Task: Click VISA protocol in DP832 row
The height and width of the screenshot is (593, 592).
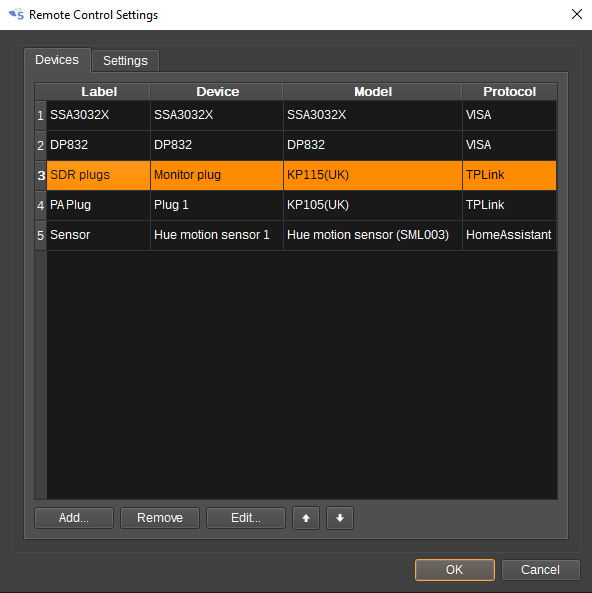Action: point(509,145)
